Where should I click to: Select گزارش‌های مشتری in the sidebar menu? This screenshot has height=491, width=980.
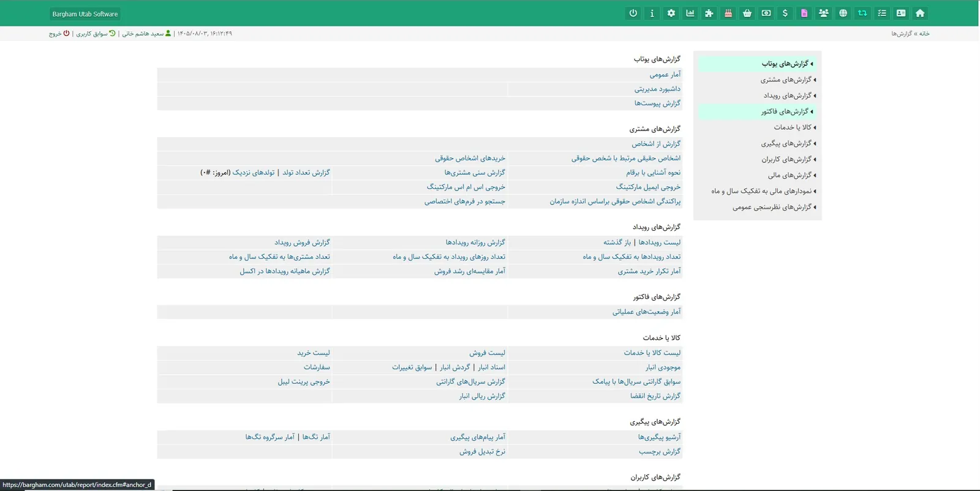(788, 80)
